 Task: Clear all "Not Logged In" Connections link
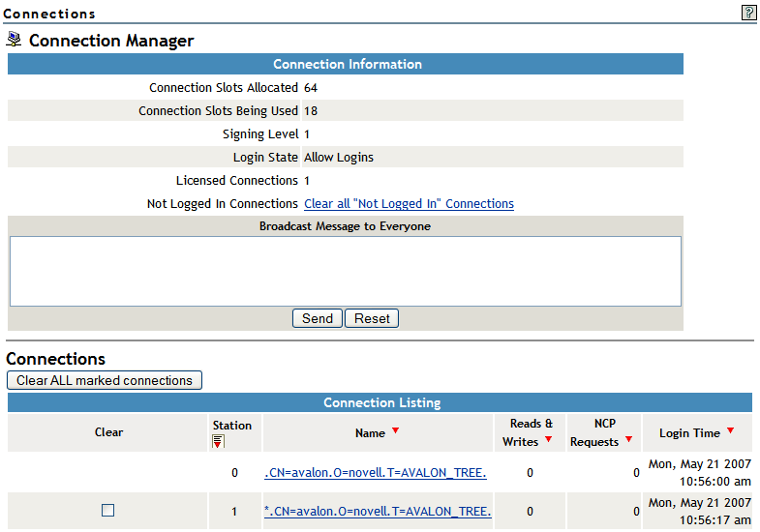pos(409,204)
